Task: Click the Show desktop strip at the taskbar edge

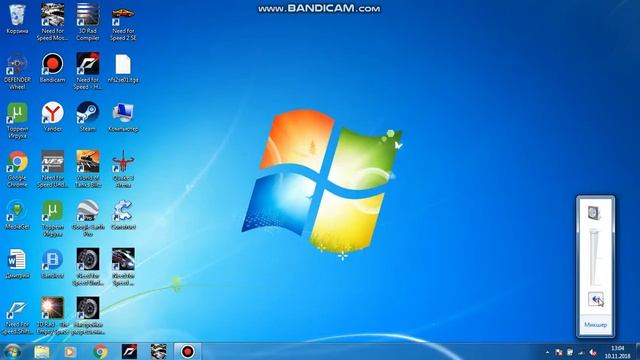Action: (x=638, y=352)
